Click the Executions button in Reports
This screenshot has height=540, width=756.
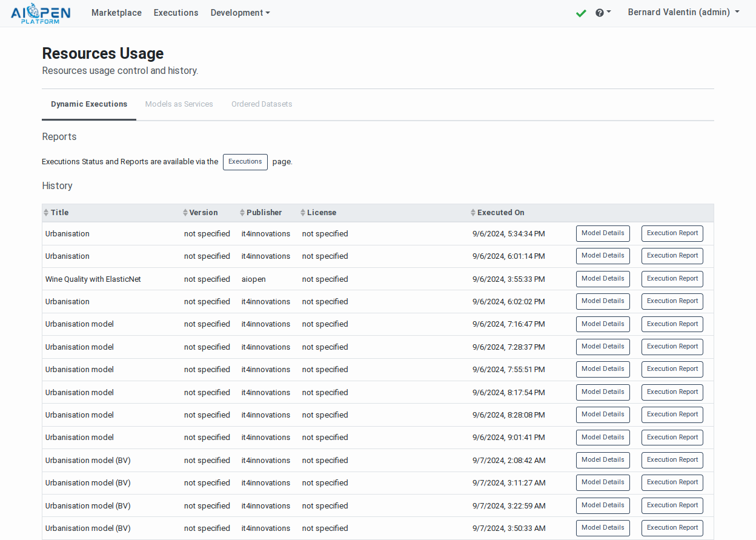coord(245,162)
